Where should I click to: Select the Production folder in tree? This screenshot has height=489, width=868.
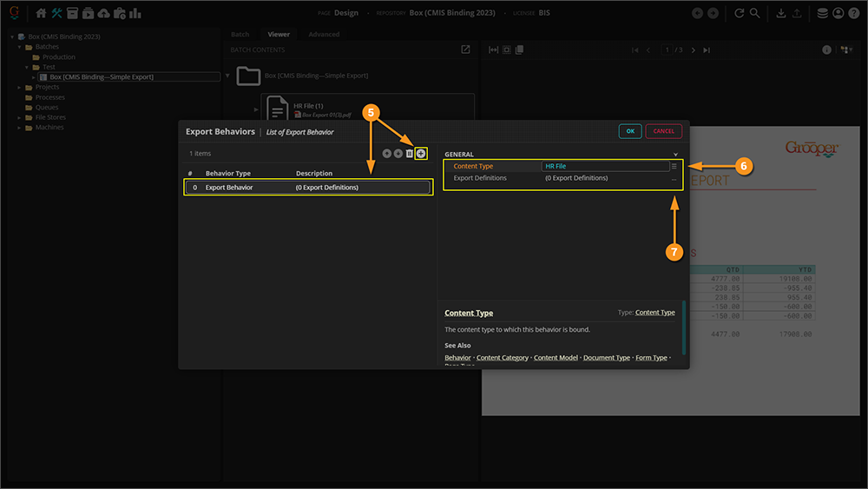click(59, 57)
